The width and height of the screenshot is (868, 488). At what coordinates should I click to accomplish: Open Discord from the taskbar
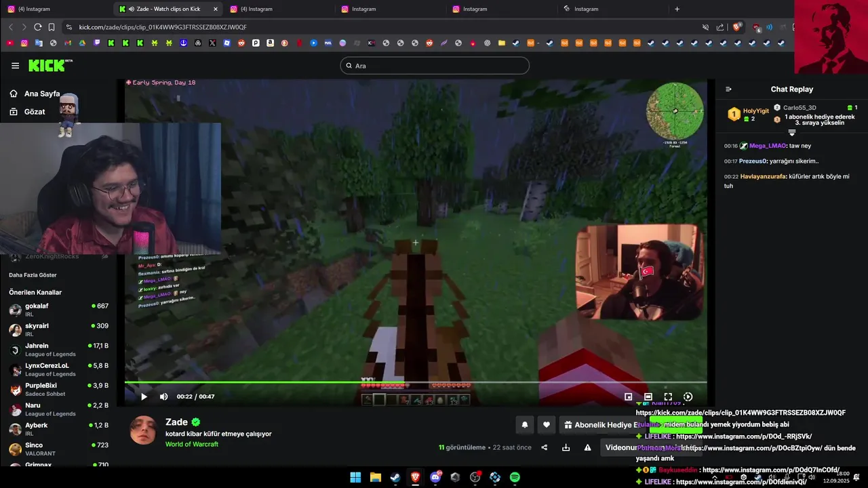click(x=435, y=477)
